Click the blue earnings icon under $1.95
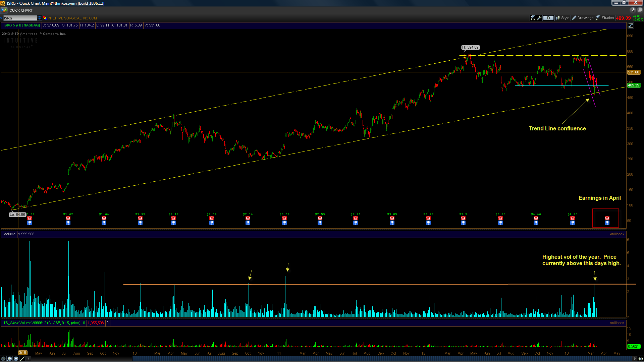Image resolution: width=644 pixels, height=362 pixels. (140, 223)
